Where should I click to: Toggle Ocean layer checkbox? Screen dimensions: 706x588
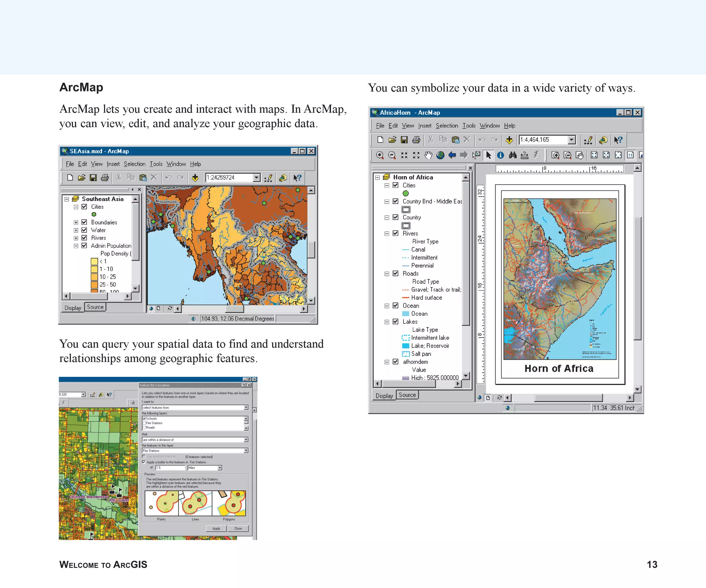[x=396, y=306]
